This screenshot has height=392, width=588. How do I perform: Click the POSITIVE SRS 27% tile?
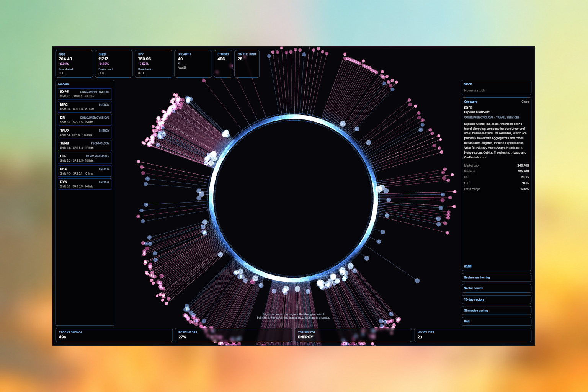[x=234, y=335]
